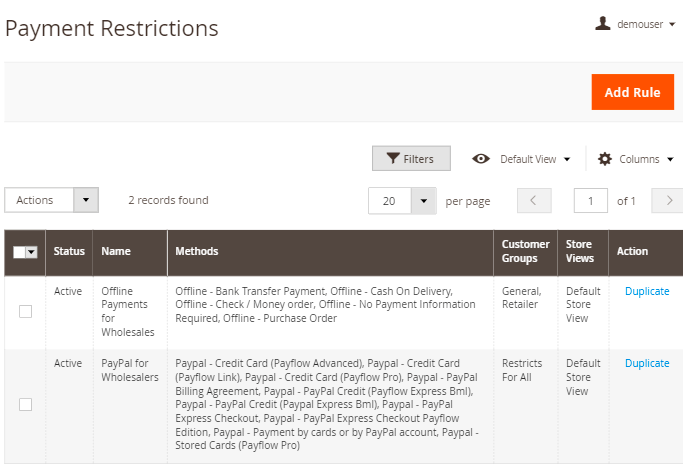The width and height of the screenshot is (683, 470).
Task: Click the Methods column header
Action: [x=197, y=252]
